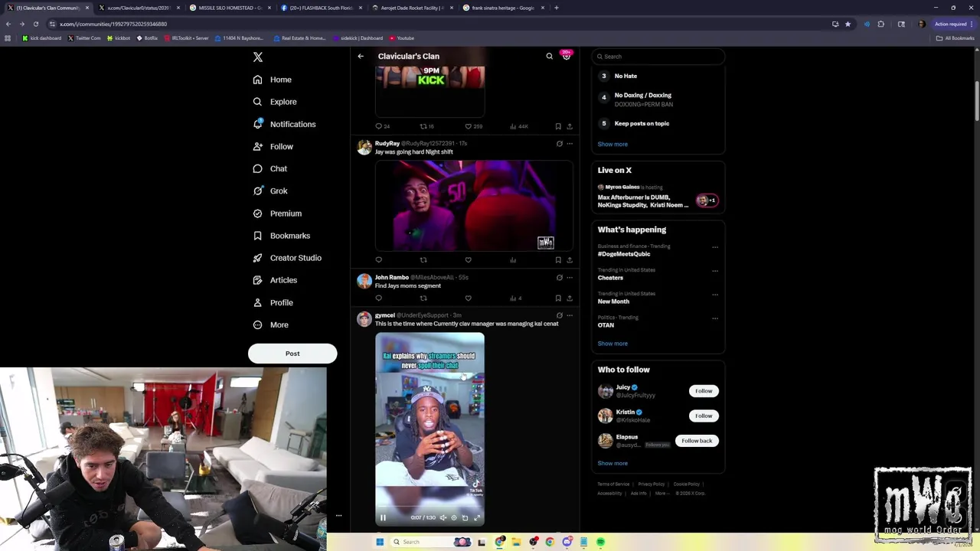This screenshot has width=980, height=551.
Task: Mute the playing video
Action: (x=443, y=518)
